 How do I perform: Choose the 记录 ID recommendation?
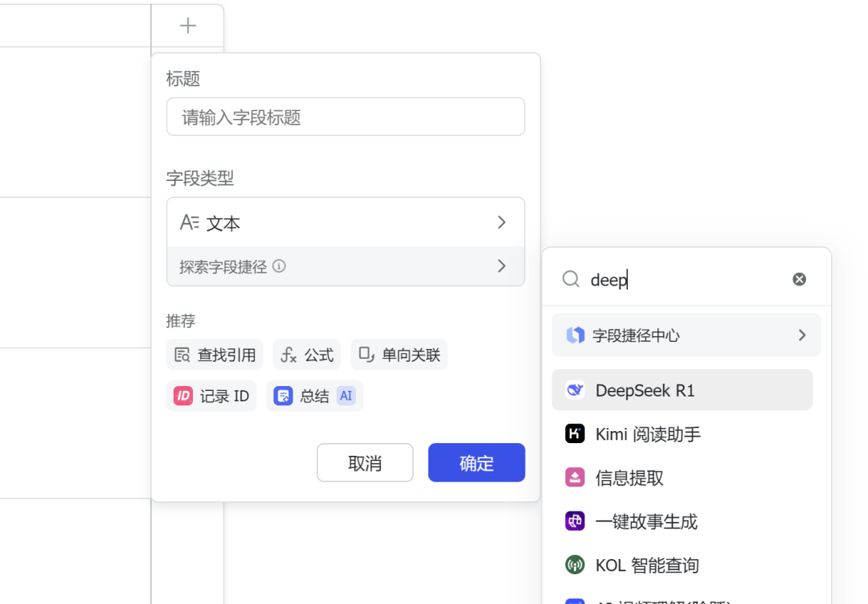pos(211,396)
